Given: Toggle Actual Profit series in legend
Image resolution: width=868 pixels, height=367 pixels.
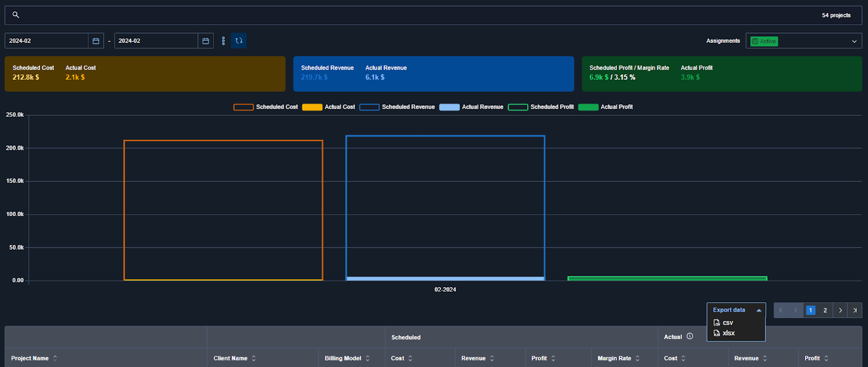Looking at the screenshot, I should 605,107.
